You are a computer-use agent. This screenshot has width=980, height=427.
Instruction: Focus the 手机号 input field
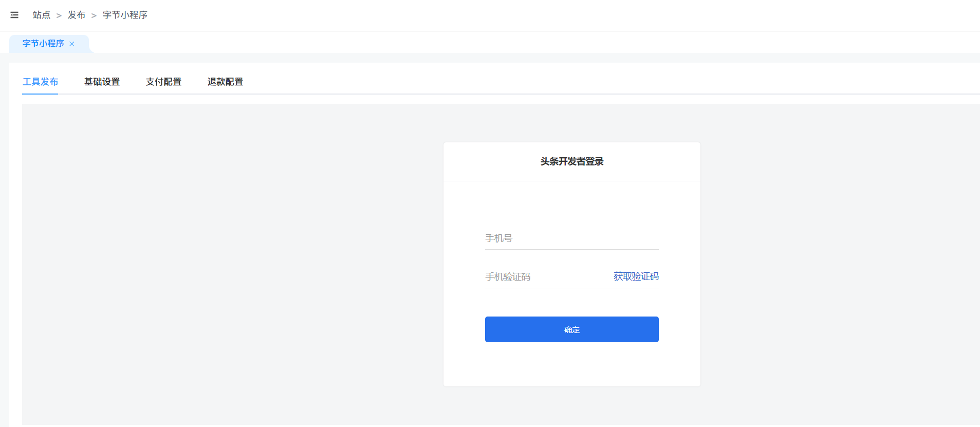click(x=572, y=238)
